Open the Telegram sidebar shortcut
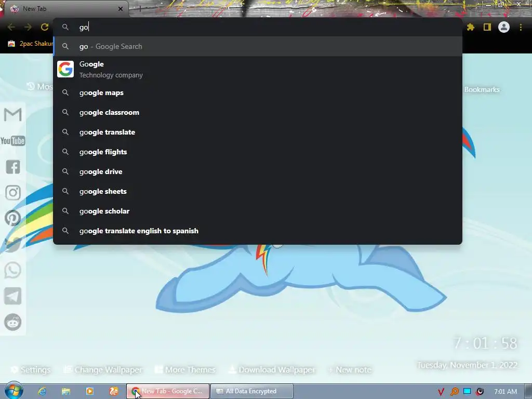The height and width of the screenshot is (399, 532). point(13,296)
